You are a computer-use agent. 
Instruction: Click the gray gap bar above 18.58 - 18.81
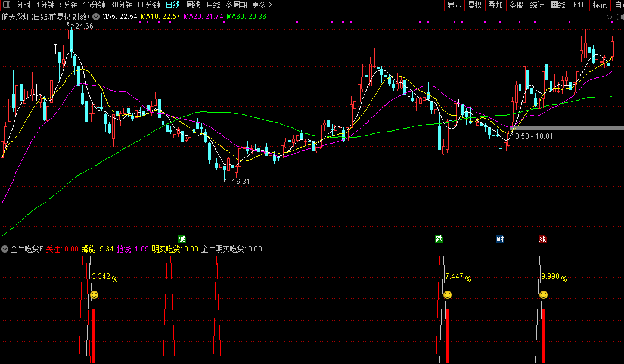click(567, 128)
